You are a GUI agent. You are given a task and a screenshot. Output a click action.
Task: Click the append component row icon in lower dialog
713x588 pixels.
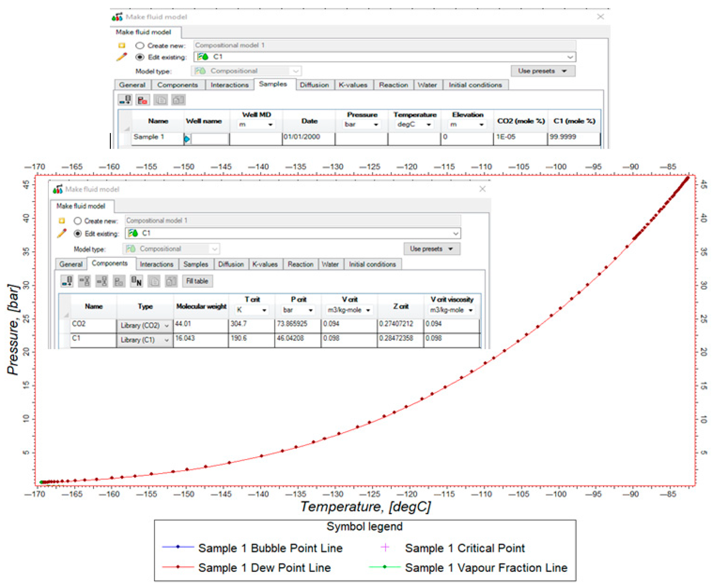[x=67, y=281]
